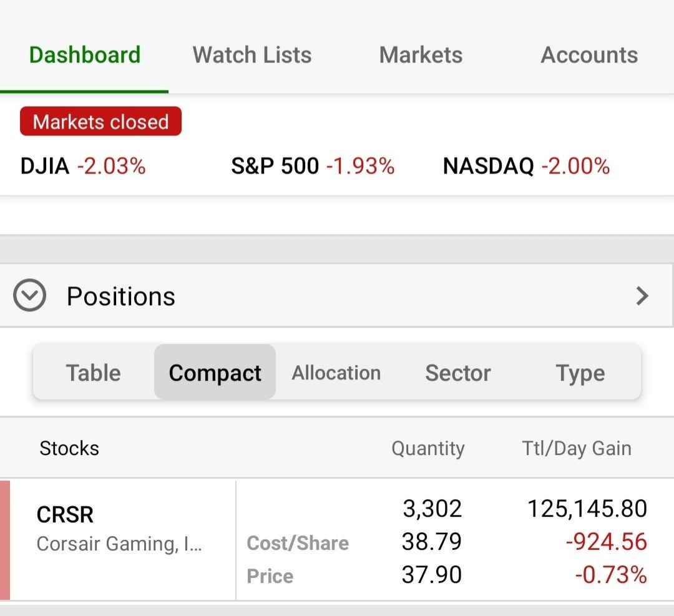
Task: Open the Markets tab
Action: point(421,55)
